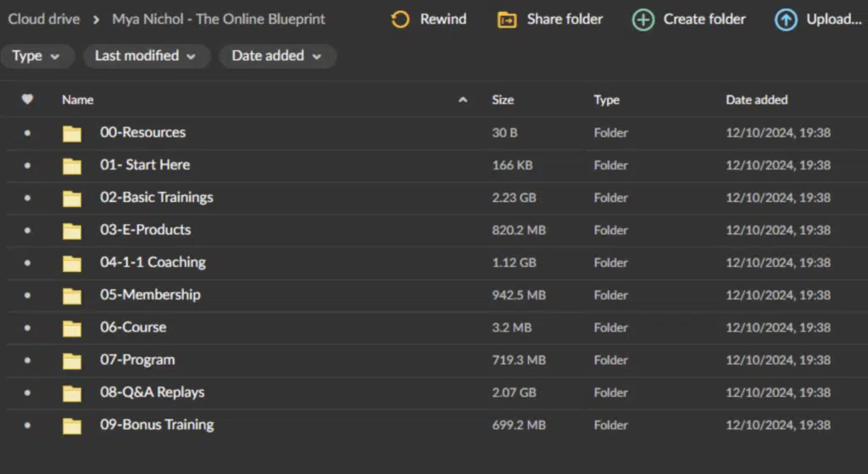
Task: Click the 719.3 MB size value
Action: (519, 360)
